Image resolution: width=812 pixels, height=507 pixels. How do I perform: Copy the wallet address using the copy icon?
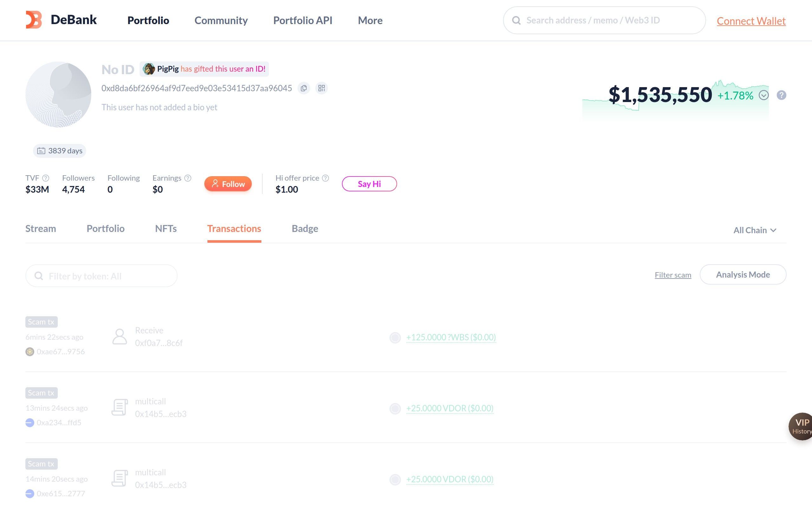(x=304, y=88)
